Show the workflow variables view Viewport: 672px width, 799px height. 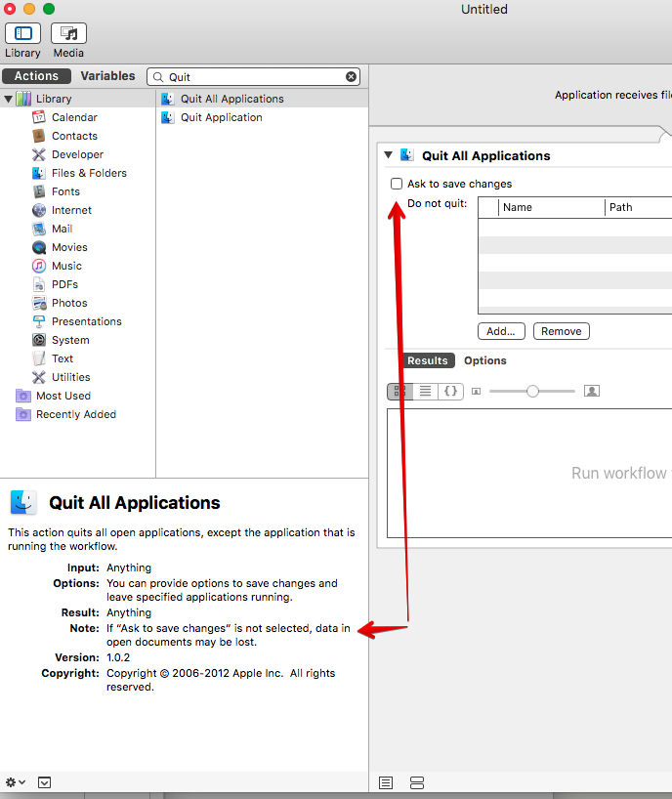417,782
